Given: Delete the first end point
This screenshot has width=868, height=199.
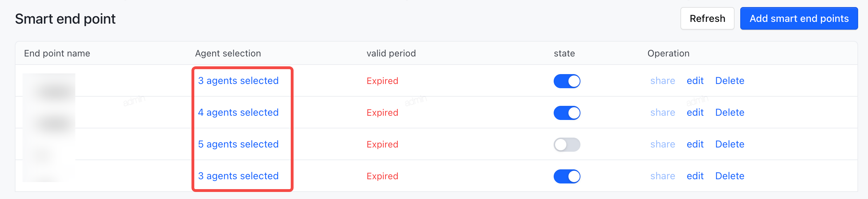Looking at the screenshot, I should [730, 81].
